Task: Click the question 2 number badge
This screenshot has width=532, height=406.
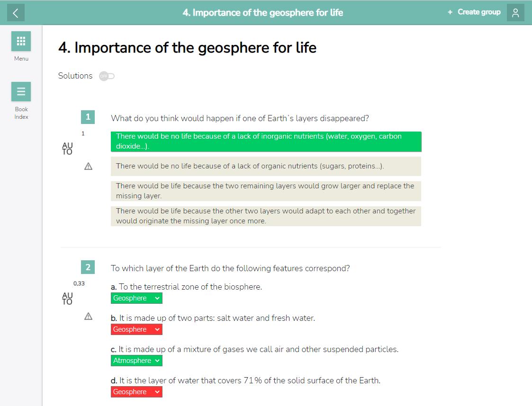Action: pos(88,267)
